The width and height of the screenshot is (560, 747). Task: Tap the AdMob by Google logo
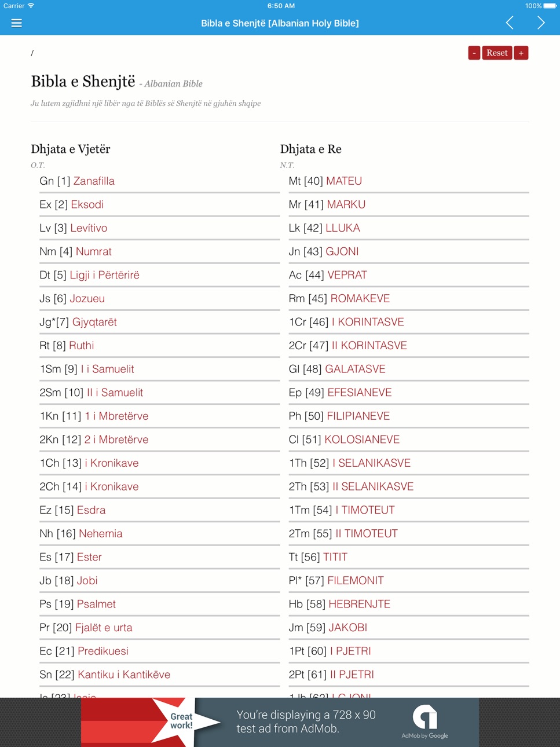pos(424,722)
